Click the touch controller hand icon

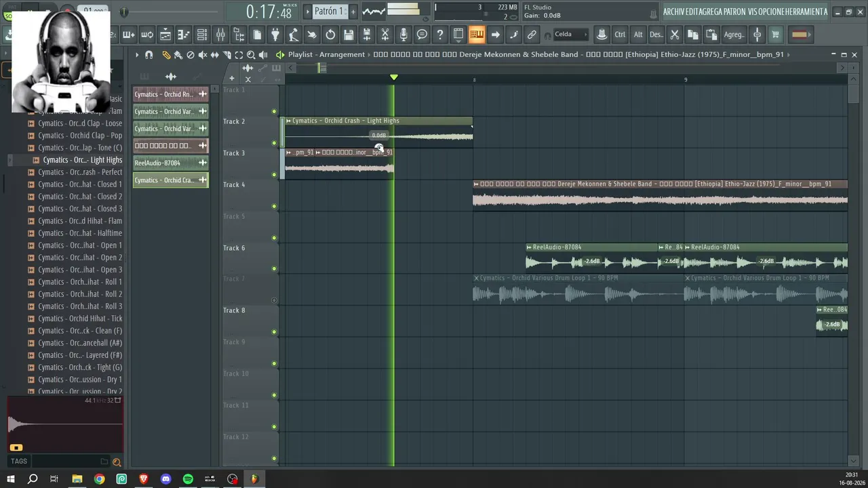[x=312, y=35]
